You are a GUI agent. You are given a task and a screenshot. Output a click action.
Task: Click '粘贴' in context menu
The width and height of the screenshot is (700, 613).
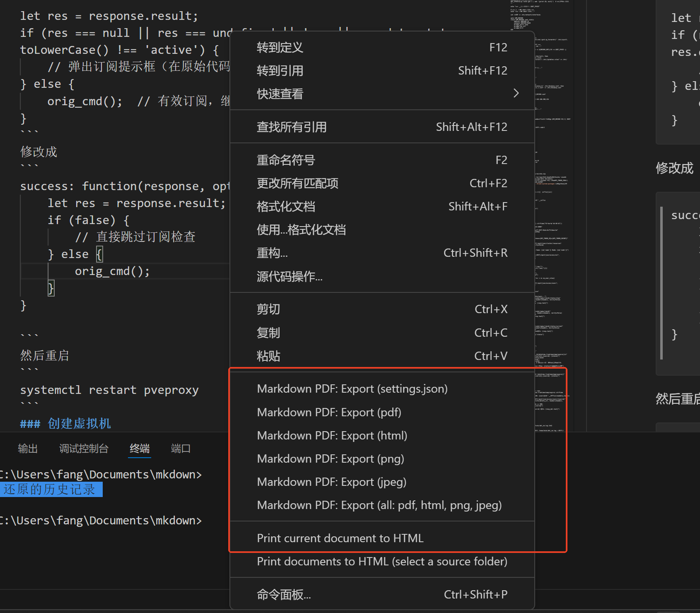coord(382,356)
